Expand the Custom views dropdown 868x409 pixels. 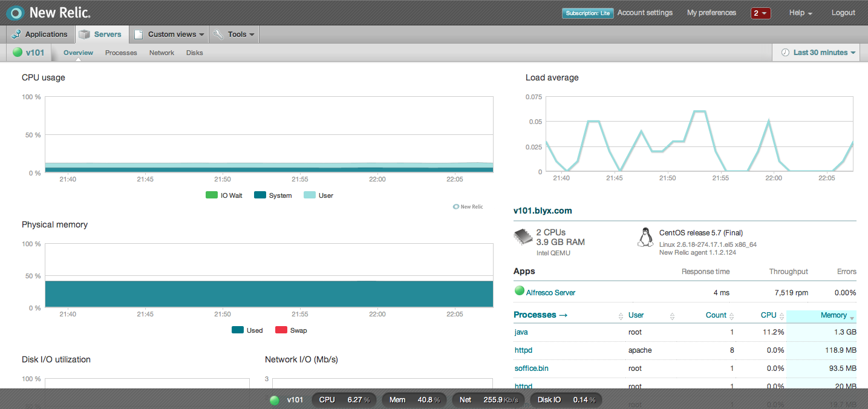pyautogui.click(x=169, y=34)
